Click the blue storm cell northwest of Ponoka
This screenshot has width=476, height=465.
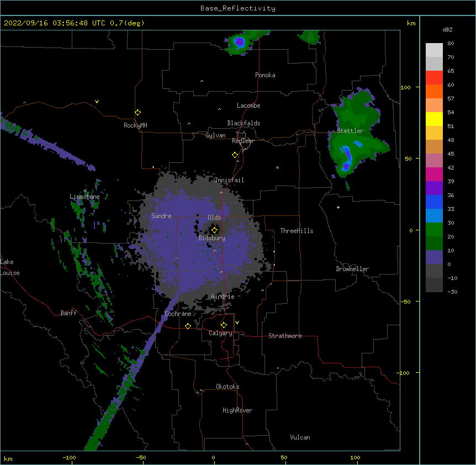coord(240,41)
